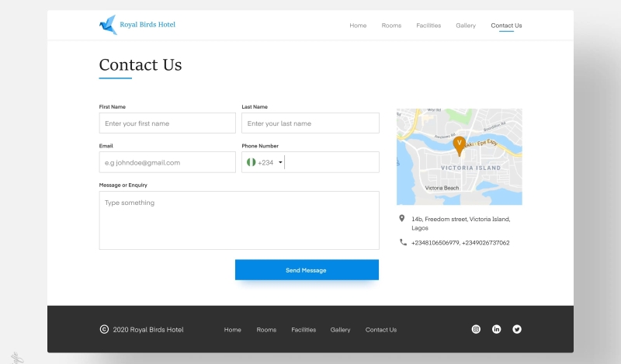Open the Twitter icon in footer
The height and width of the screenshot is (364, 621).
tap(517, 329)
